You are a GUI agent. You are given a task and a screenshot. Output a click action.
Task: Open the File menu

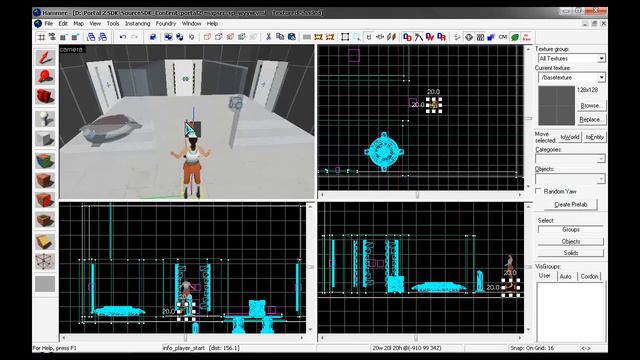tap(49, 24)
